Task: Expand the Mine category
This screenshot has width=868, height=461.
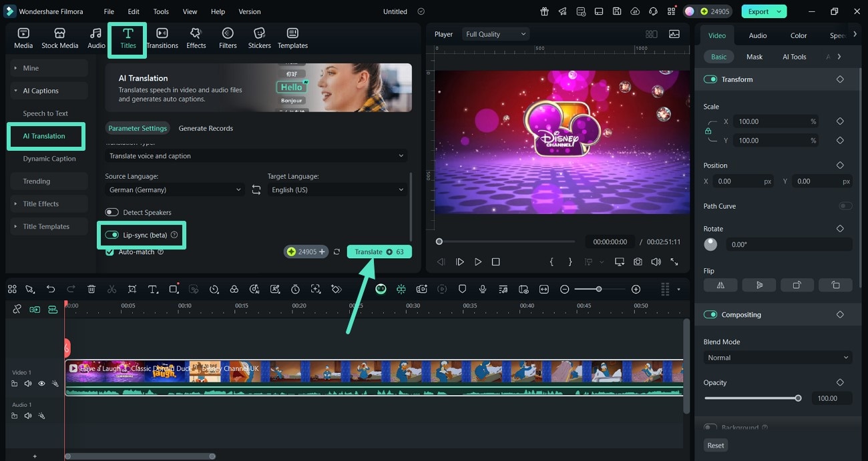Action: 47,68
